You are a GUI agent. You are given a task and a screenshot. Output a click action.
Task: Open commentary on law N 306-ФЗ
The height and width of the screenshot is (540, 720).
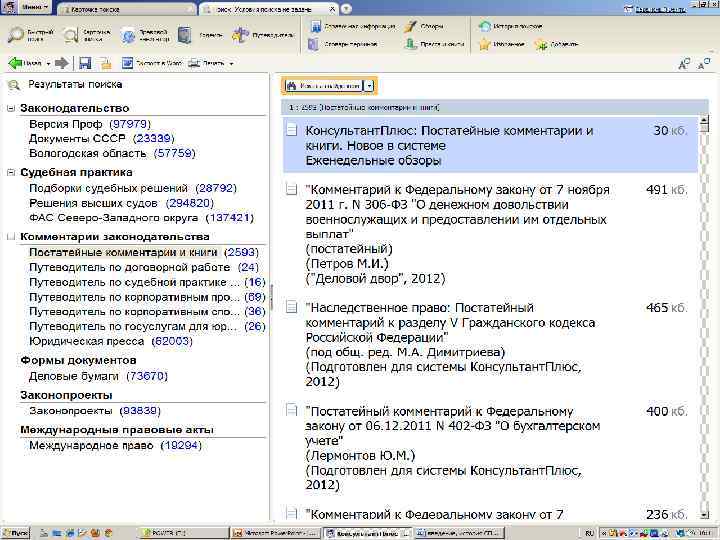(457, 234)
